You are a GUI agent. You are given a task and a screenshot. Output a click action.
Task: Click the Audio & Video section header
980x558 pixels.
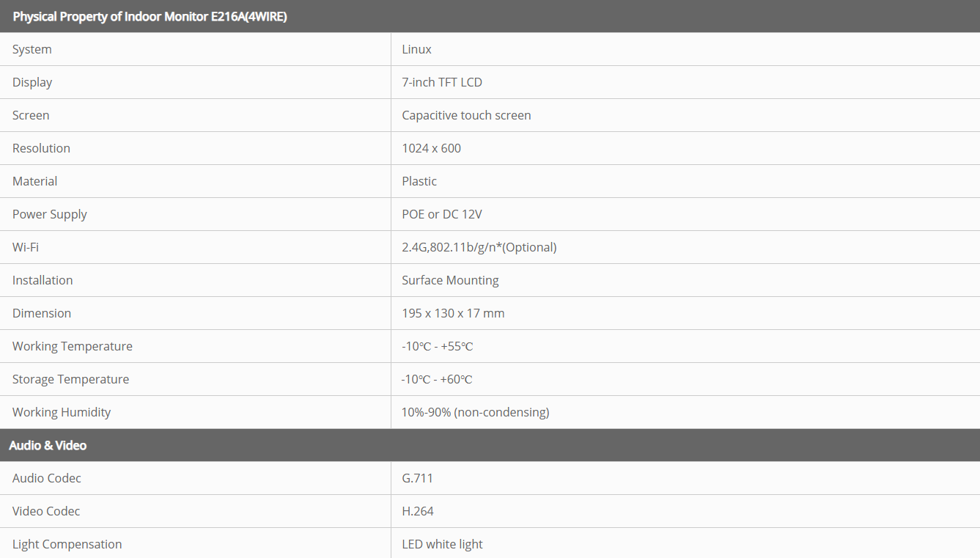[48, 445]
